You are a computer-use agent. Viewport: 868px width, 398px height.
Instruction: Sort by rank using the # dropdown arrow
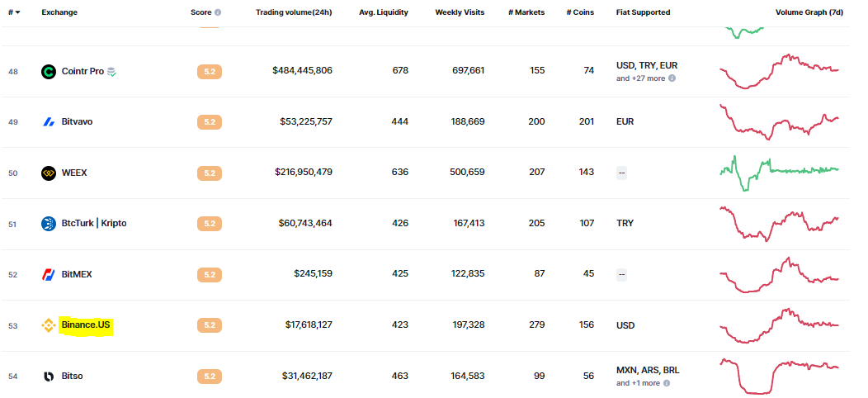(x=18, y=13)
